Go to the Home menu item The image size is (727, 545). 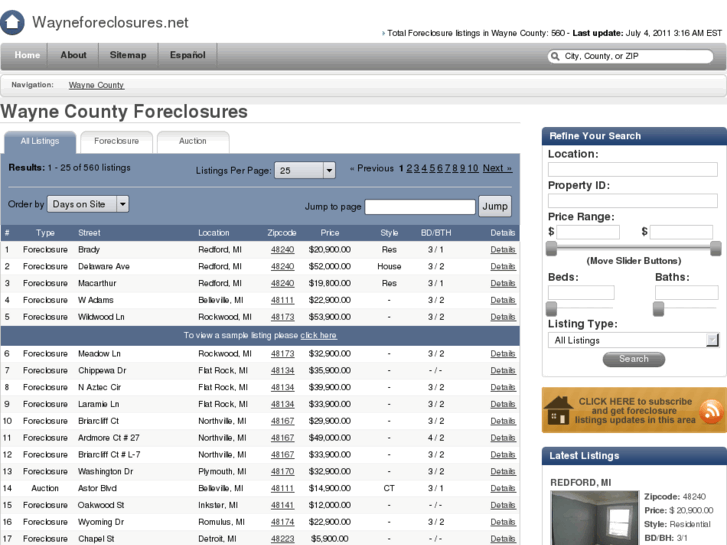coord(27,55)
